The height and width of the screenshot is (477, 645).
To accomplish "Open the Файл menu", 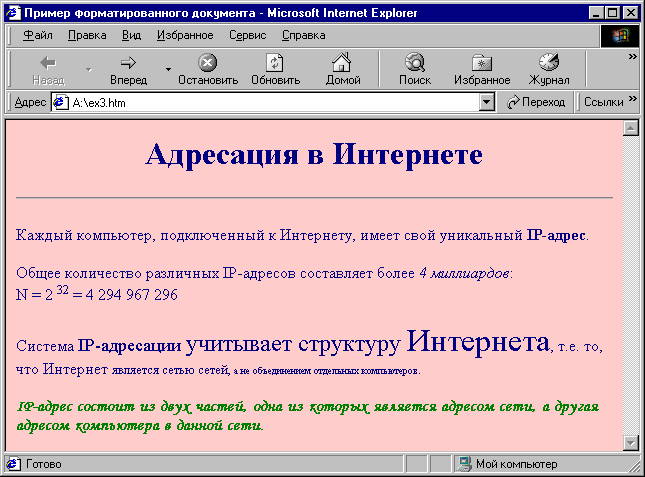I will point(37,35).
